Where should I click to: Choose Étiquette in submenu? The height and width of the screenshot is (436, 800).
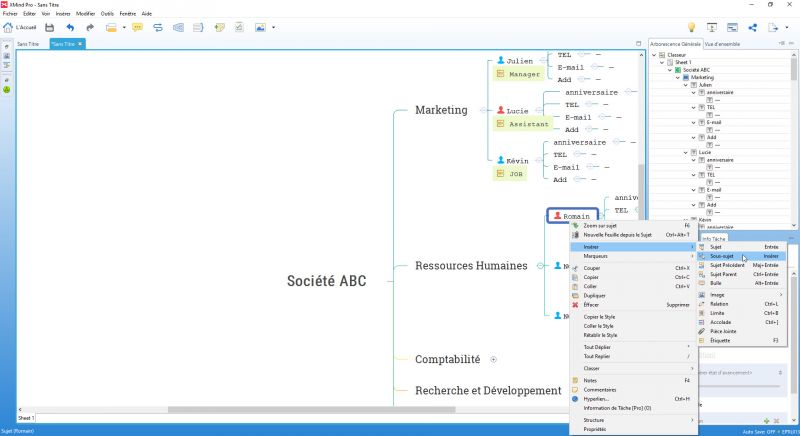[741, 341]
